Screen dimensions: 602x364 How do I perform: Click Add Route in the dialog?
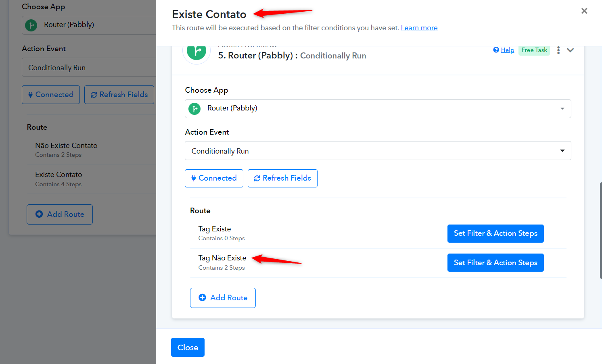tap(223, 298)
